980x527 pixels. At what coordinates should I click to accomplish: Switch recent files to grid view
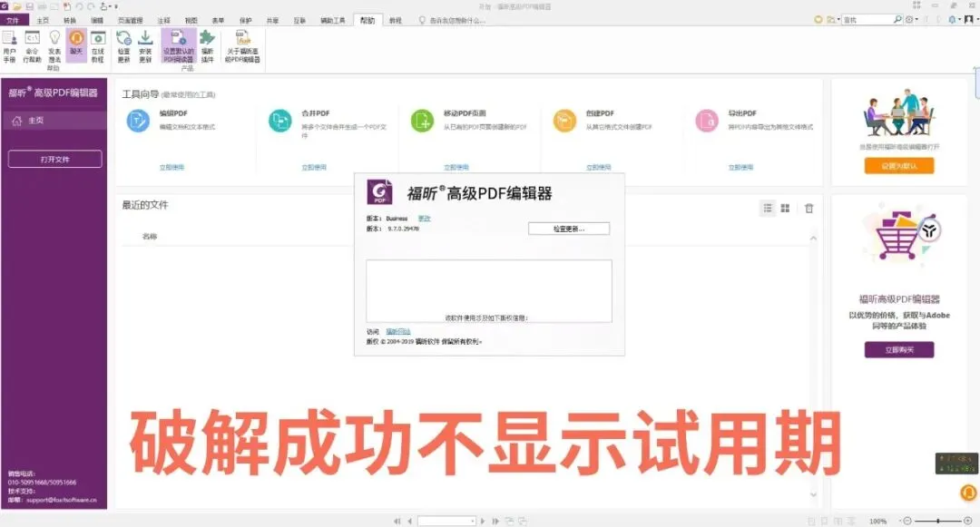(785, 208)
